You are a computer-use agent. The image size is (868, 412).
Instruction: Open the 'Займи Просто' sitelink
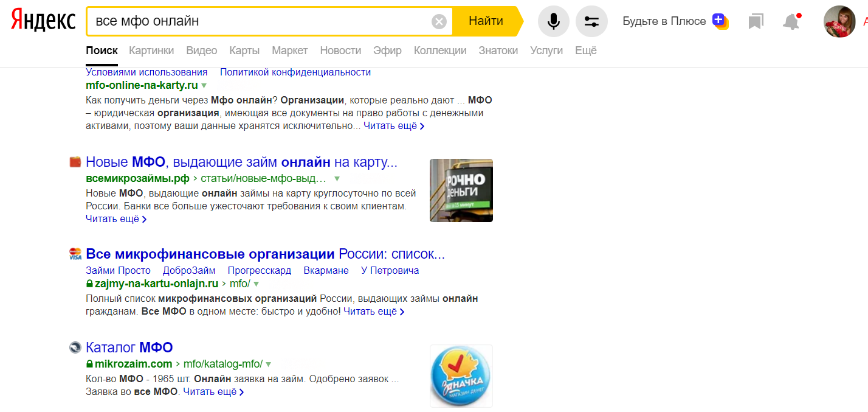click(118, 270)
